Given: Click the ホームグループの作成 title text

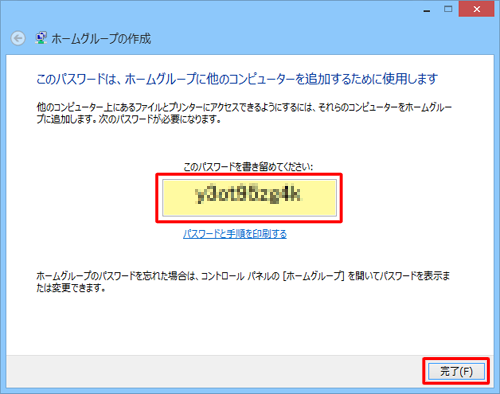Looking at the screenshot, I should 101,39.
